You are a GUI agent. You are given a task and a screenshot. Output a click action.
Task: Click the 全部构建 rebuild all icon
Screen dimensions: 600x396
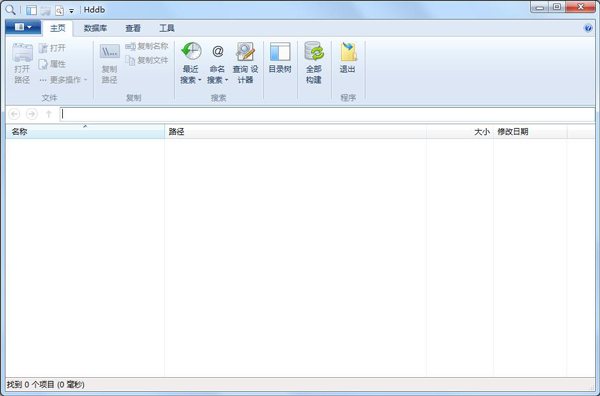coord(314,63)
